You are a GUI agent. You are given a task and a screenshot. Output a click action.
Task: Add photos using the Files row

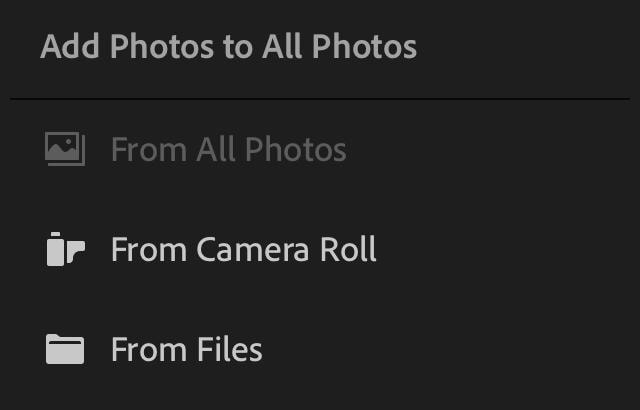point(320,350)
